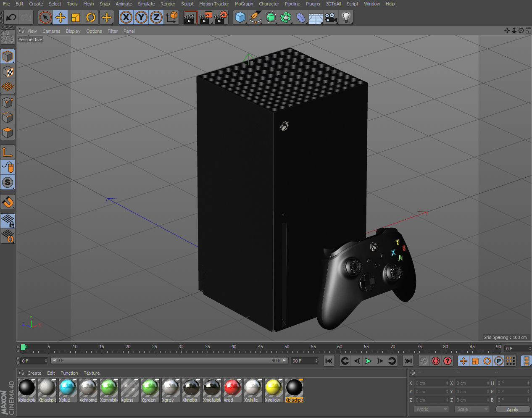Select Model mode cube icon
Viewport: 532px width, 418px height.
click(x=8, y=56)
